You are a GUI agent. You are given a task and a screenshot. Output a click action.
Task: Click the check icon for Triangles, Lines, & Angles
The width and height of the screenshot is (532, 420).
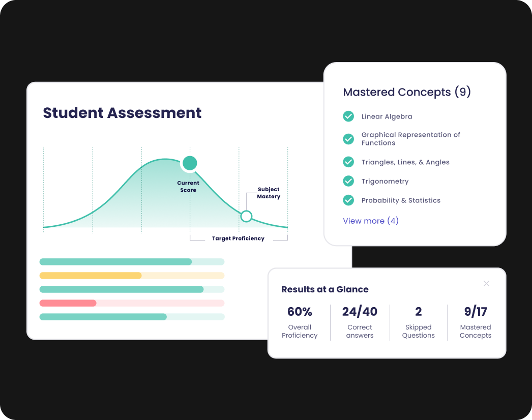tap(348, 162)
